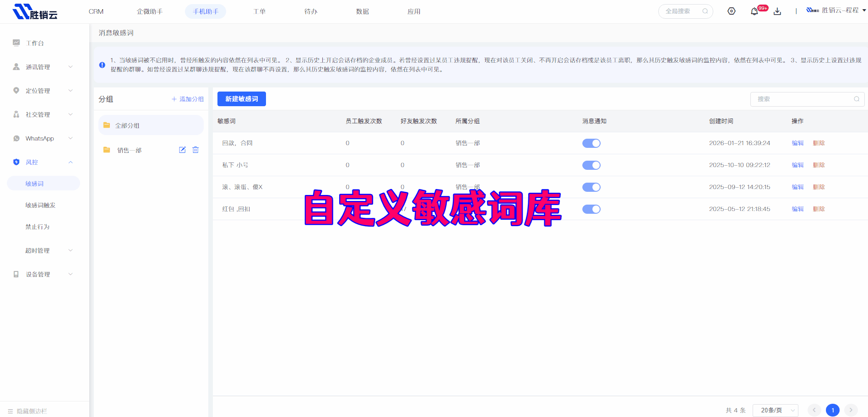This screenshot has height=417, width=868.
Task: Click 添加分组 link
Action: click(x=188, y=99)
